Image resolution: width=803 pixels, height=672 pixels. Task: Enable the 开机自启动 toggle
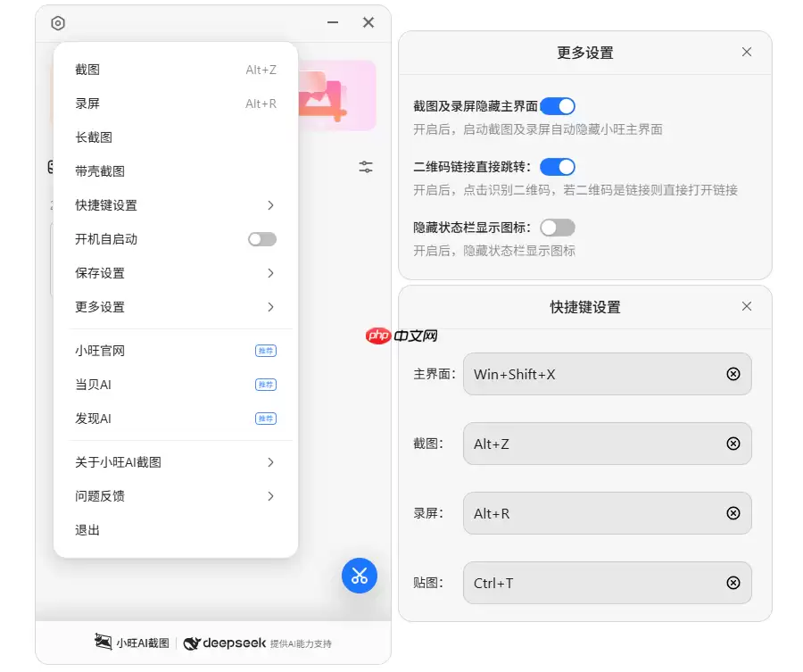261,238
